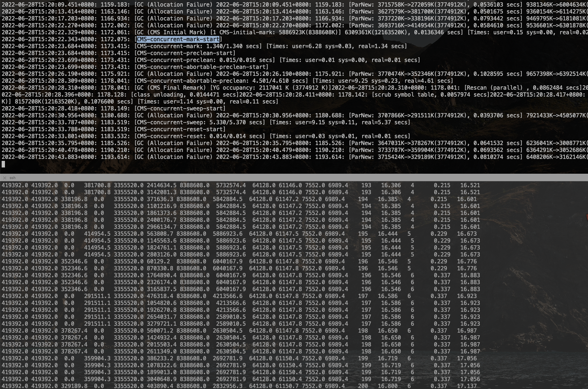Click eden usage value 2414634.5
Viewport: 588px width, 389px height.
162,185
